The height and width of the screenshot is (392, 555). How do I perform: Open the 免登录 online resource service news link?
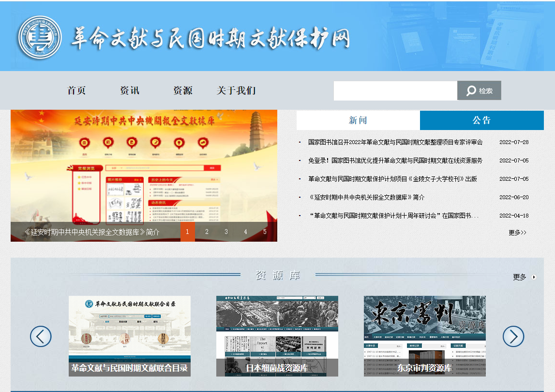(395, 160)
